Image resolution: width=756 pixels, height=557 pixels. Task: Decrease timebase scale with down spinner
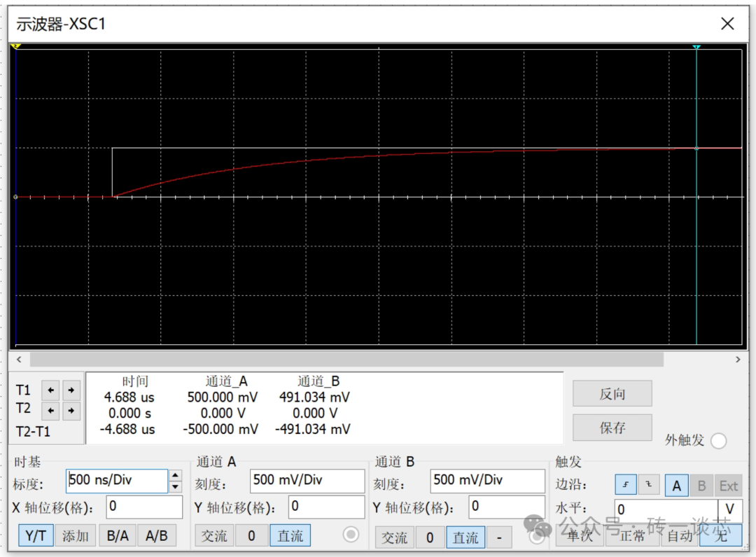coord(176,486)
